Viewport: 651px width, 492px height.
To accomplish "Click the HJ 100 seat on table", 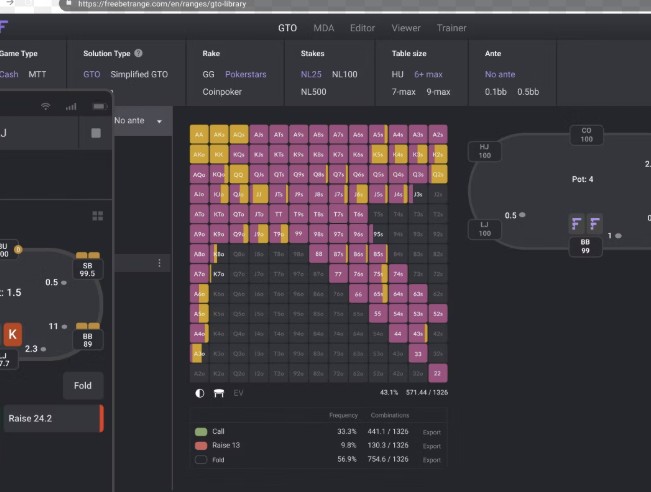I will pyautogui.click(x=485, y=151).
